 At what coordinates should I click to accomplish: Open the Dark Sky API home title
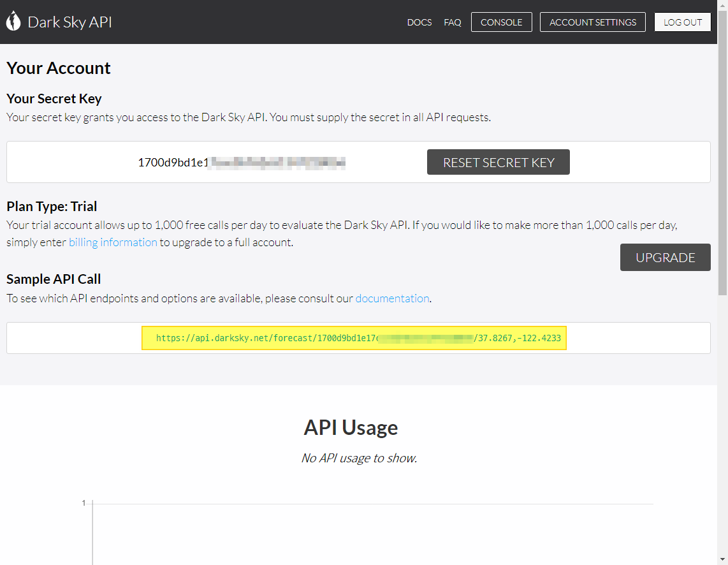[x=69, y=22]
